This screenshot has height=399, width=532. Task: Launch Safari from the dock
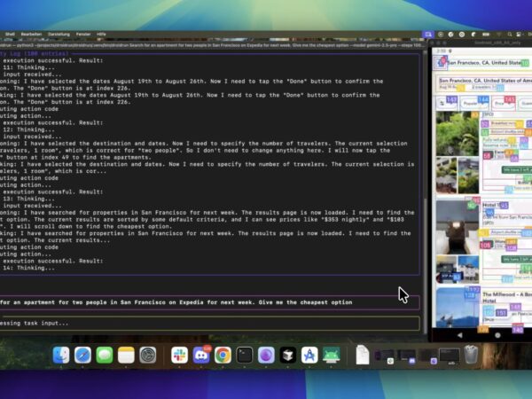coord(82,355)
